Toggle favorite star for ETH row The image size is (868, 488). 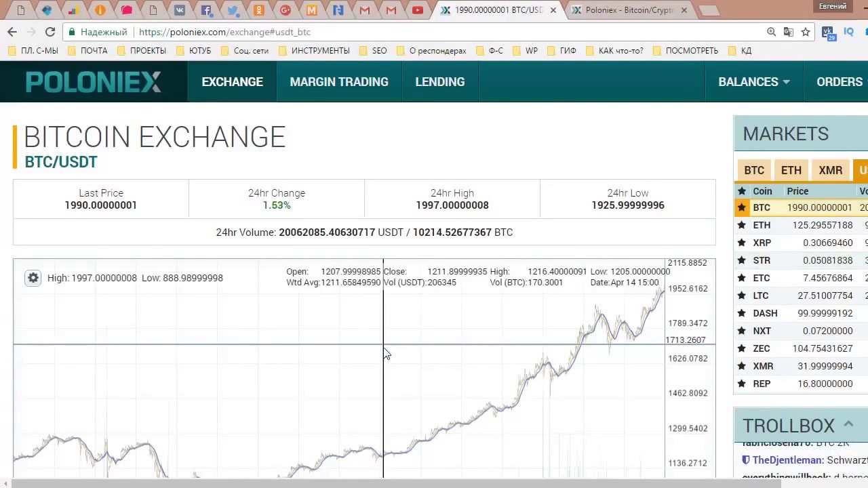coord(742,225)
